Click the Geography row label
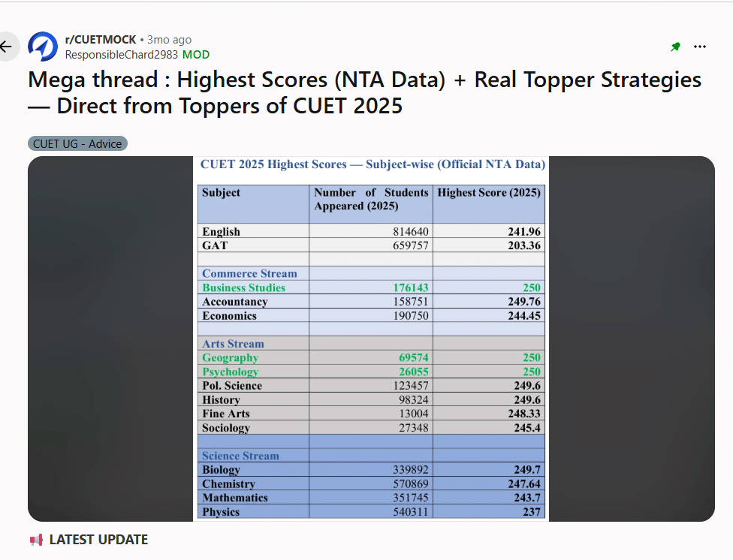 (x=231, y=357)
